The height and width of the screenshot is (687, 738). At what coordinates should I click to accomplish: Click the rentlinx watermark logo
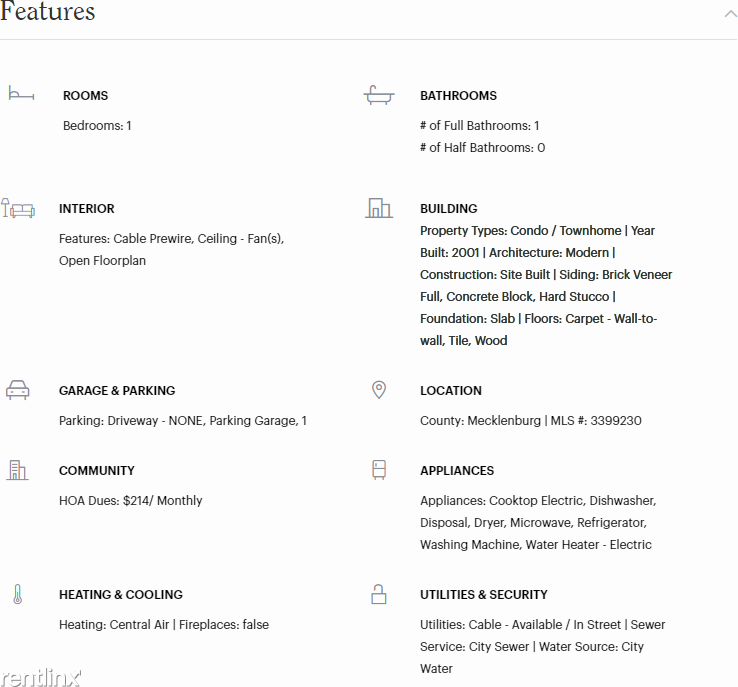point(42,677)
